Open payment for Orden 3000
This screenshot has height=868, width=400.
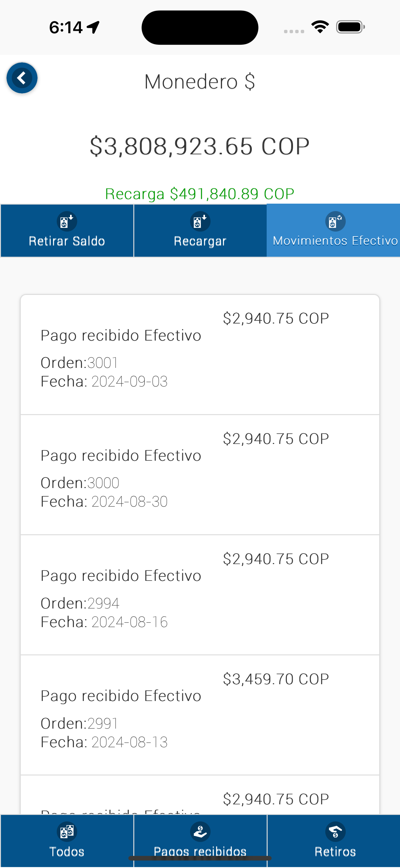(x=200, y=474)
